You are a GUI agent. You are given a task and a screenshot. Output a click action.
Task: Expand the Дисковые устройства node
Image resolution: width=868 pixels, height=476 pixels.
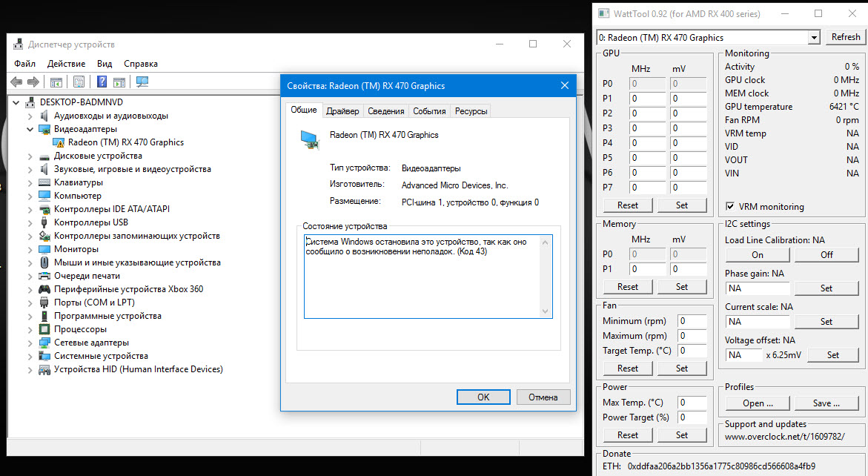(30, 156)
